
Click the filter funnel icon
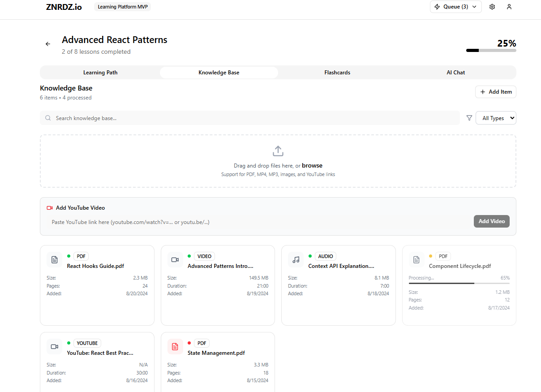click(x=469, y=118)
